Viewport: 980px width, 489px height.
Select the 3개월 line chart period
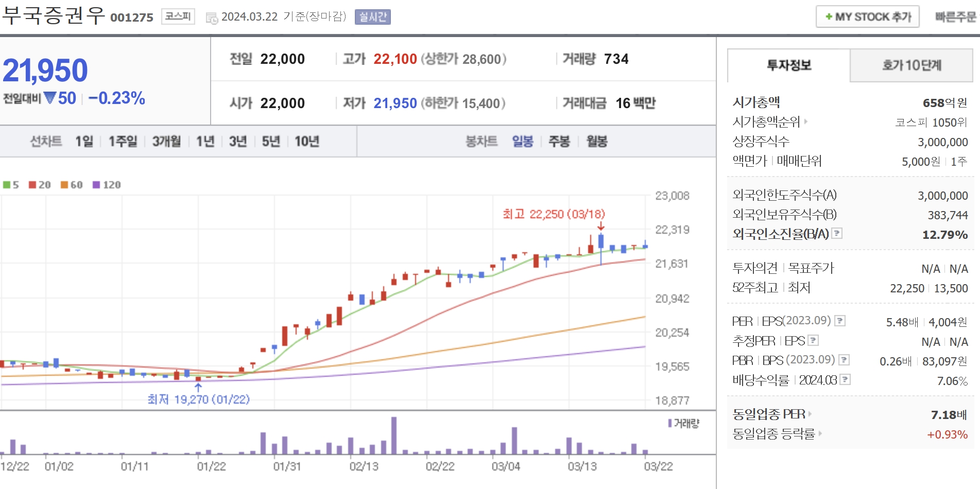(x=167, y=141)
